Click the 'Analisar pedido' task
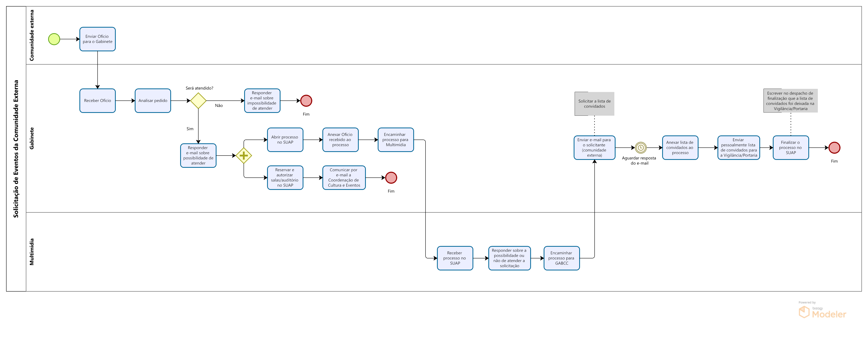Screen dimensions: 868x349 coord(153,101)
